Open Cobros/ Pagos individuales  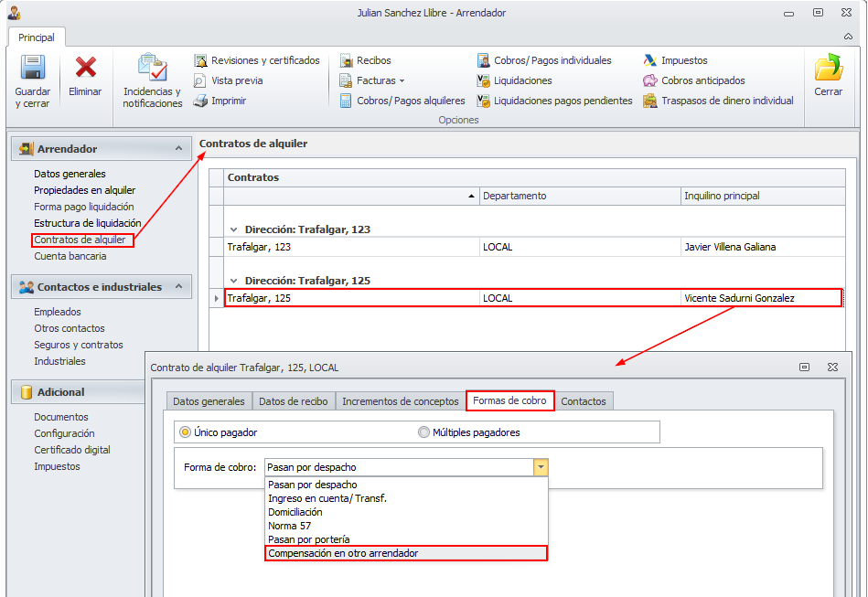click(x=544, y=60)
